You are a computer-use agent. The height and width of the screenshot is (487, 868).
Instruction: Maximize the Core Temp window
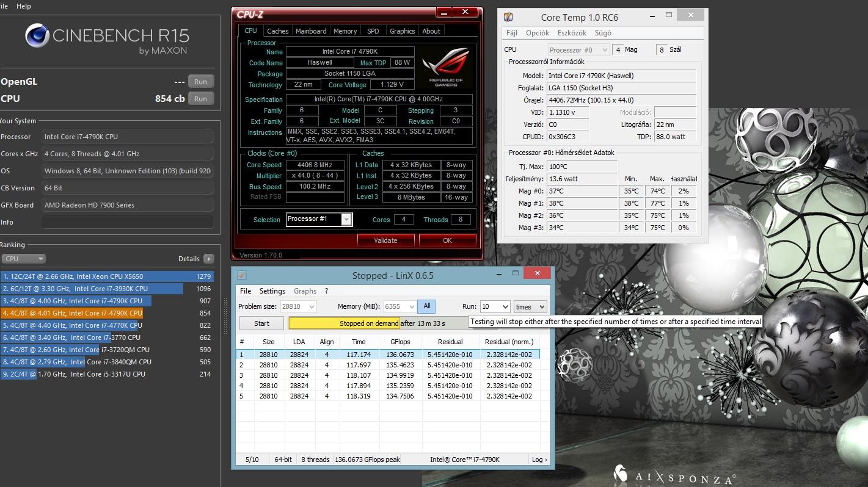[x=669, y=15]
